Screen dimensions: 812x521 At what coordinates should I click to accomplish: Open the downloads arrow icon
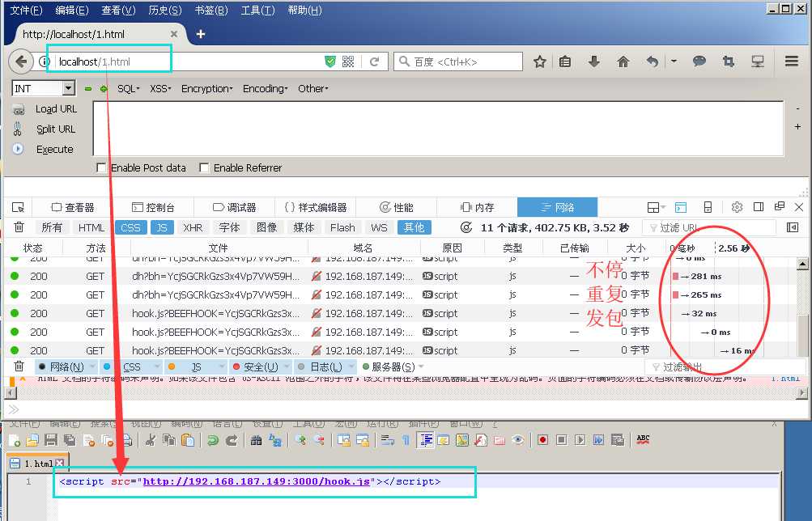593,61
